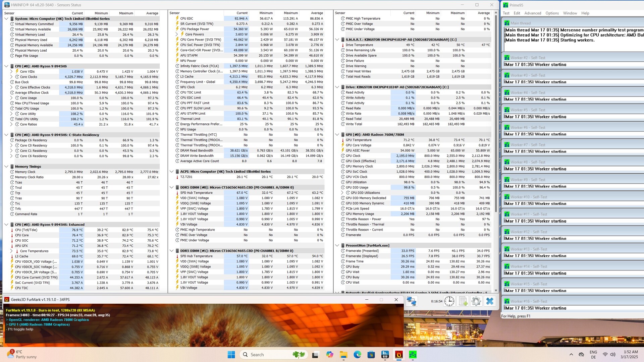Screen dimensions: 644x362
Task: Click the Windows Start button
Action: tap(231, 355)
